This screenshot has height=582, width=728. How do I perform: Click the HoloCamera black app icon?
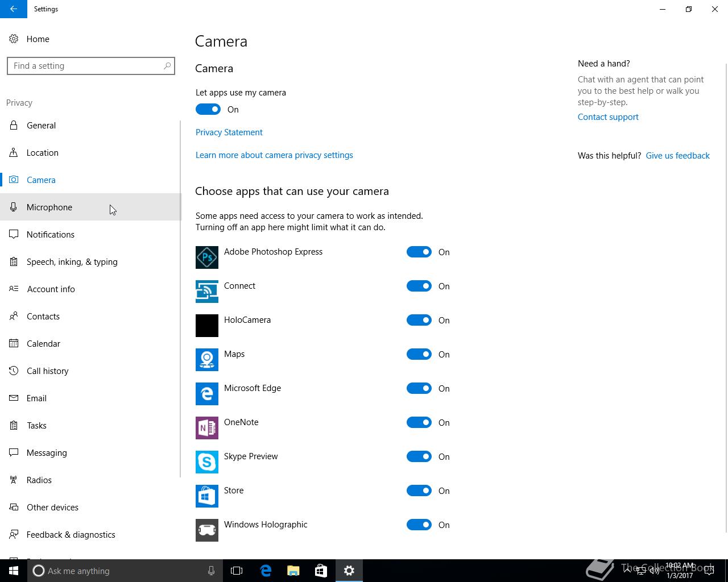click(x=207, y=326)
